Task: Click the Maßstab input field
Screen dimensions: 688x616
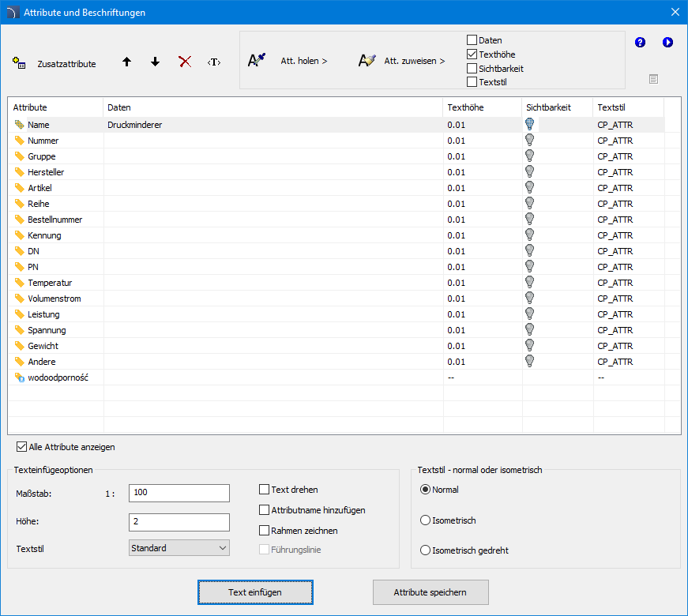Action: (x=179, y=493)
